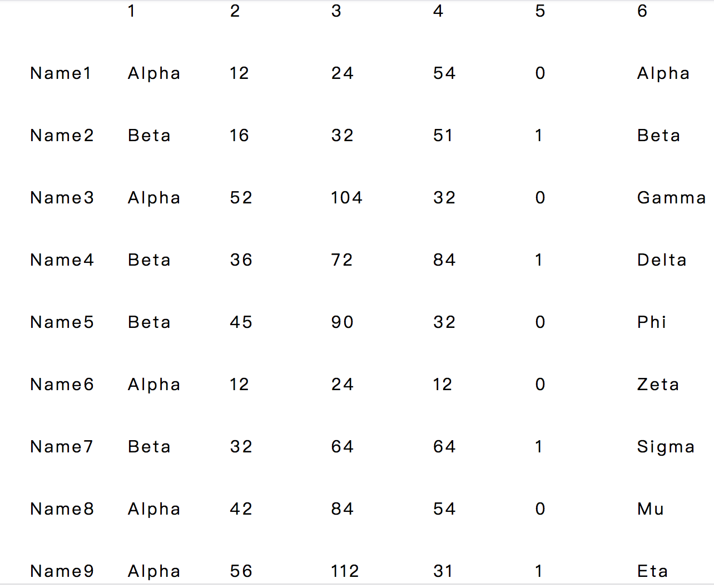Select column header 1

click(x=131, y=11)
